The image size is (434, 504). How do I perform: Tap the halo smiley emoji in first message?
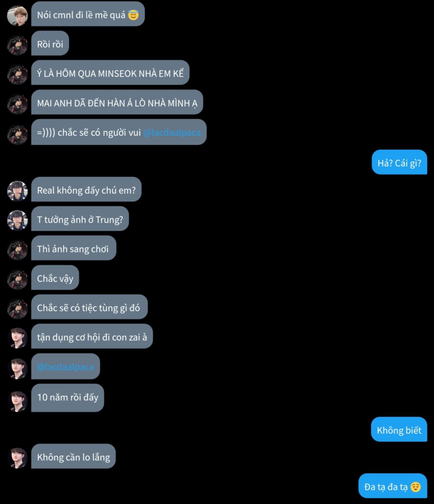coord(133,15)
